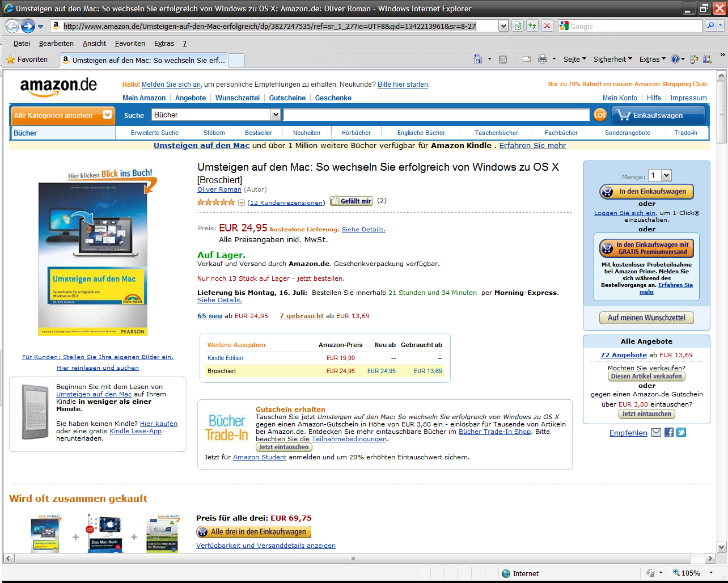Click the amazon.de logo

point(58,87)
